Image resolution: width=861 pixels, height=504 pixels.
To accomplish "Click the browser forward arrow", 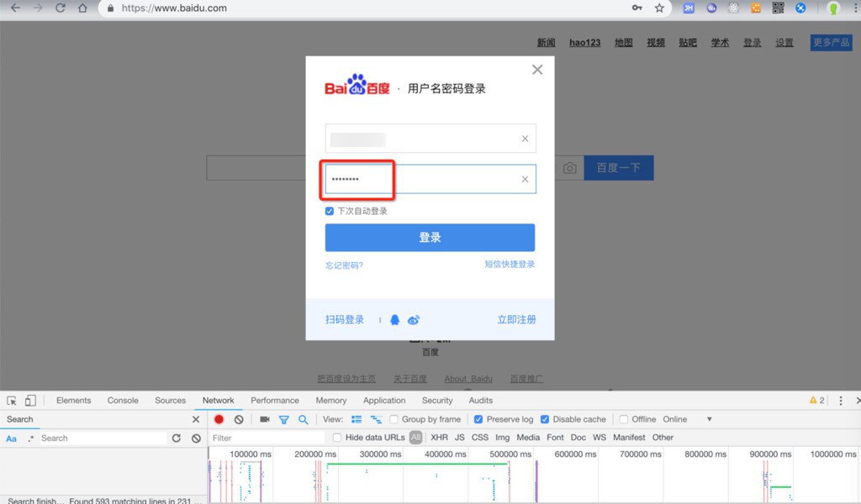I will pos(38,8).
